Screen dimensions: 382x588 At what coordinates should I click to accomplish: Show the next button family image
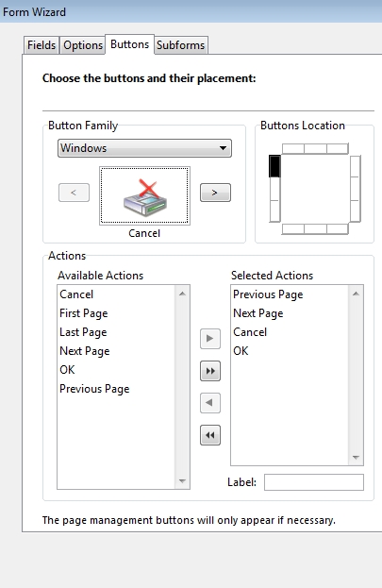pos(215,193)
